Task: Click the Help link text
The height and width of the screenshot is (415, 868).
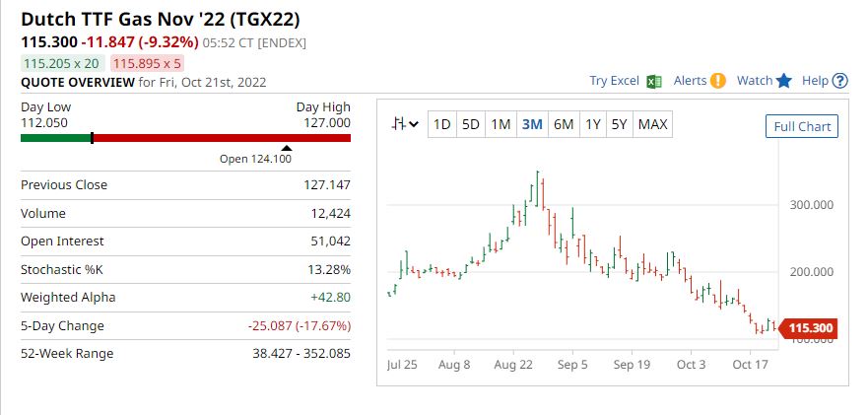Action: tap(815, 81)
